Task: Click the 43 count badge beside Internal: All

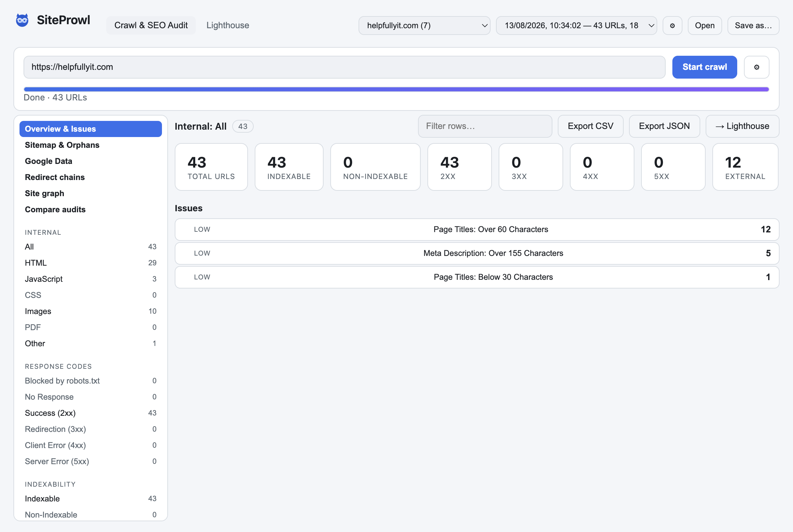Action: coord(243,127)
